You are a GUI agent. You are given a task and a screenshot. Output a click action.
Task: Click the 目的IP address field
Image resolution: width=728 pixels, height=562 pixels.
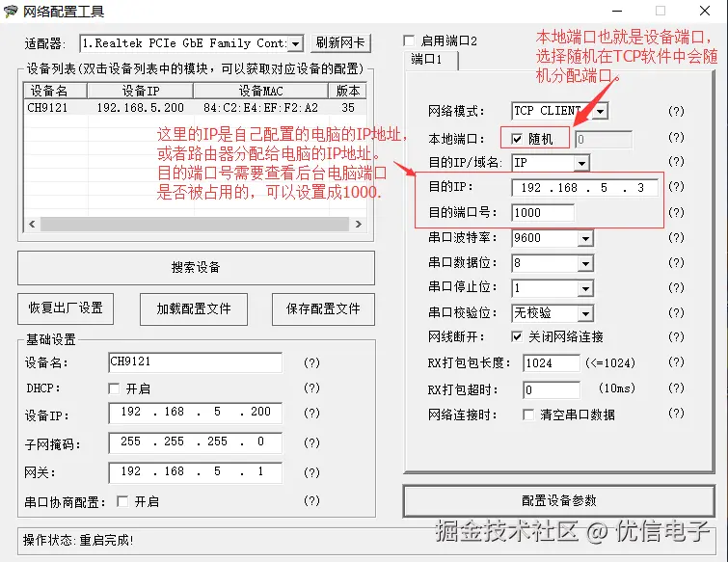[584, 188]
